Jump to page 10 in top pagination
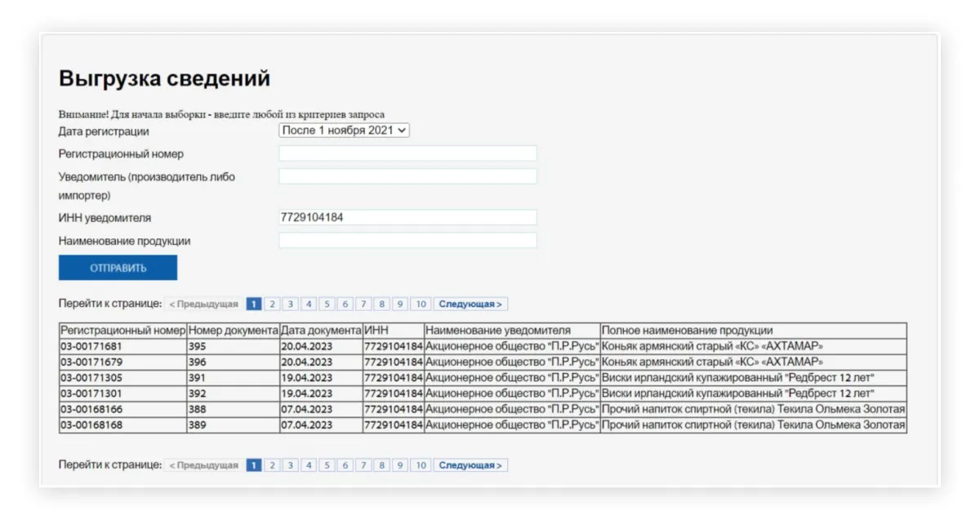This screenshot has height=520, width=980. [x=420, y=304]
